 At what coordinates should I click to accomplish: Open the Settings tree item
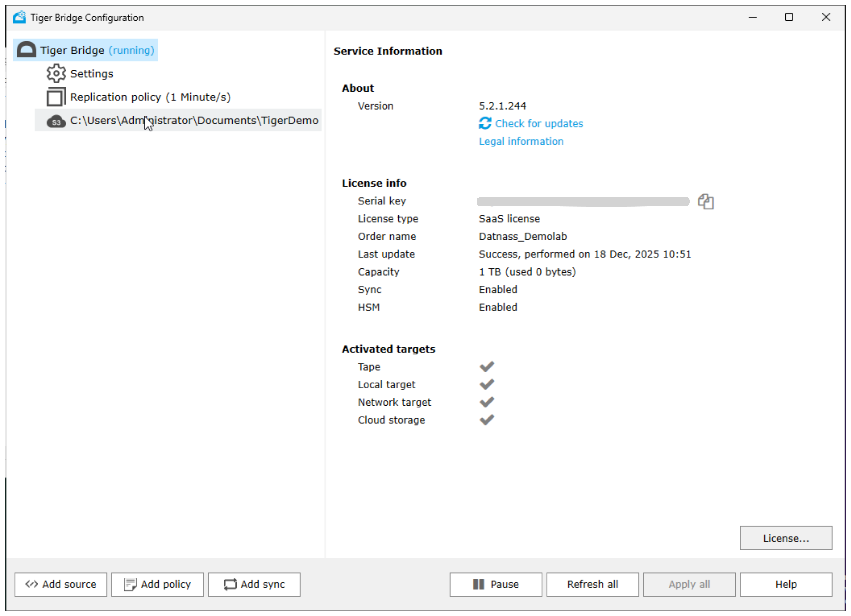[x=92, y=74]
